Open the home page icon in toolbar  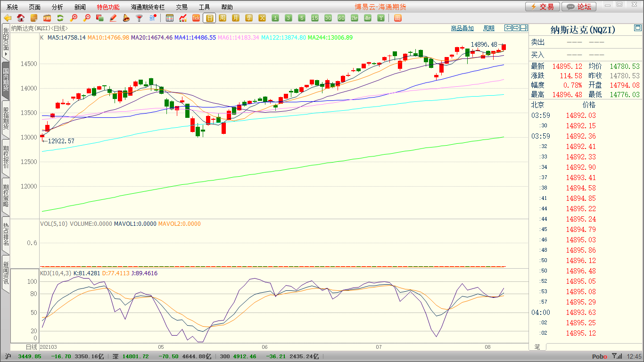point(21,18)
